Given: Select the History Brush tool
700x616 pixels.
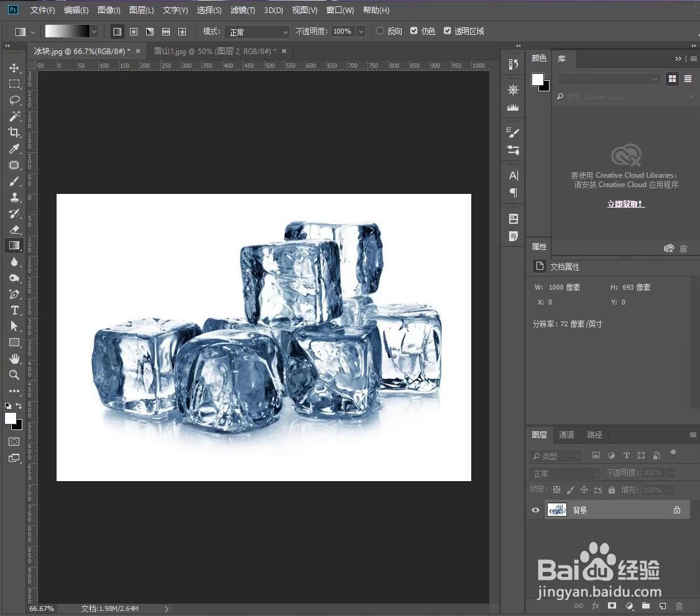Looking at the screenshot, I should (14, 213).
